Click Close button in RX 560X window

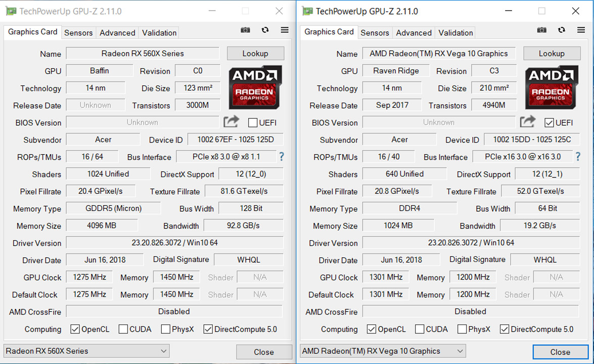[264, 352]
